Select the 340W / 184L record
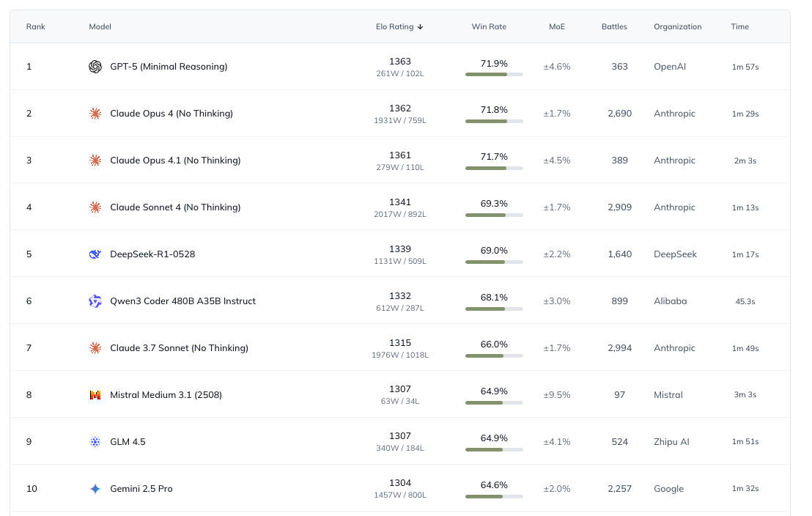Screen dimensions: 812x516 (x=400, y=449)
